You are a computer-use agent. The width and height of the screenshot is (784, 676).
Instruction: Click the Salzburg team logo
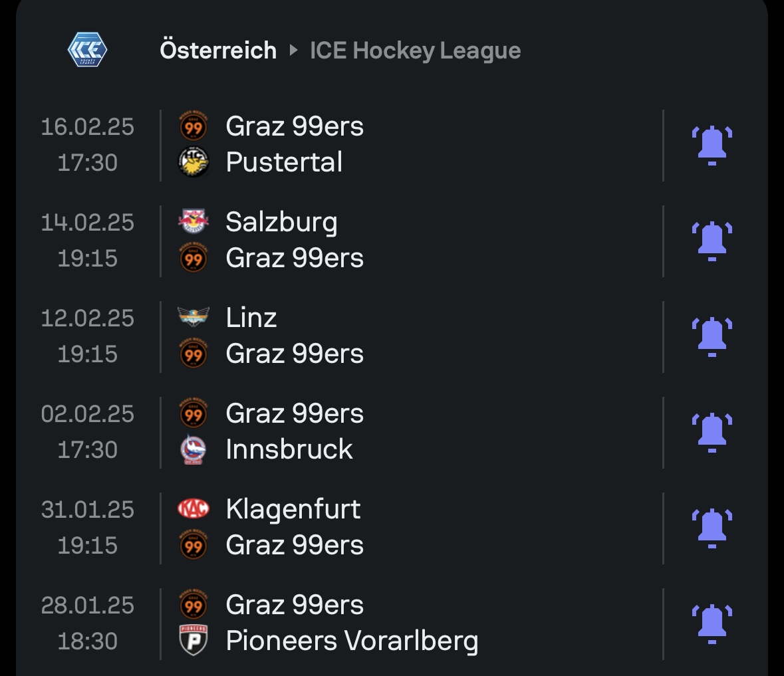pos(194,222)
